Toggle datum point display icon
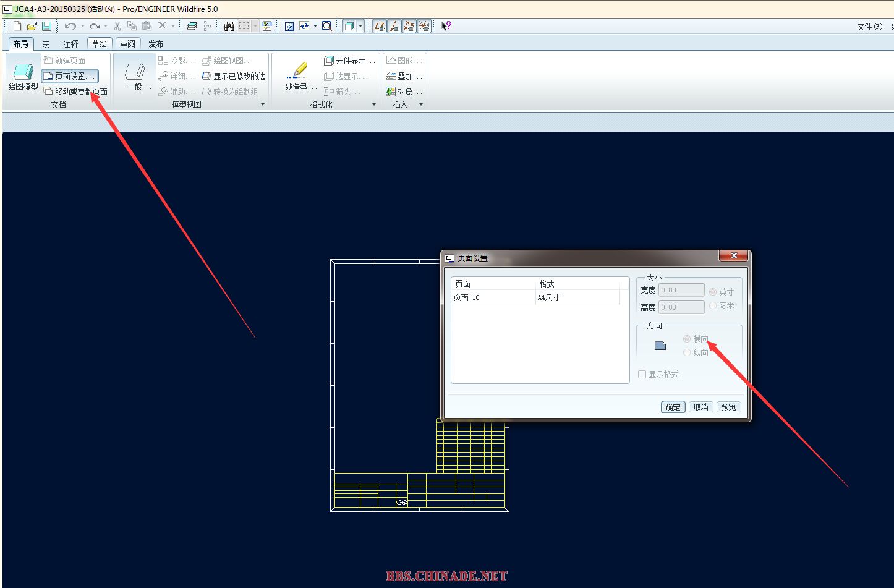The height and width of the screenshot is (588, 894). [x=409, y=26]
